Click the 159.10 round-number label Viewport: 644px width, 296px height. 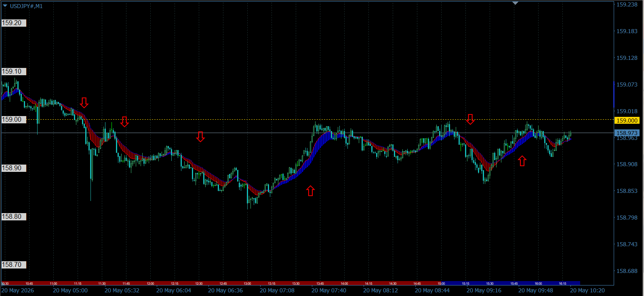(x=14, y=72)
